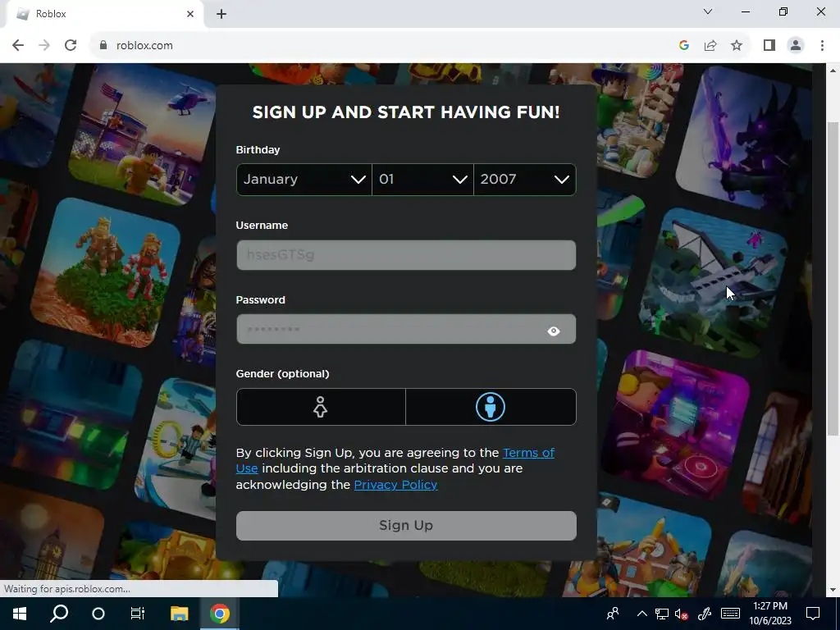Viewport: 840px width, 630px height.
Task: Reload the Roblox page
Action: pyautogui.click(x=71, y=46)
